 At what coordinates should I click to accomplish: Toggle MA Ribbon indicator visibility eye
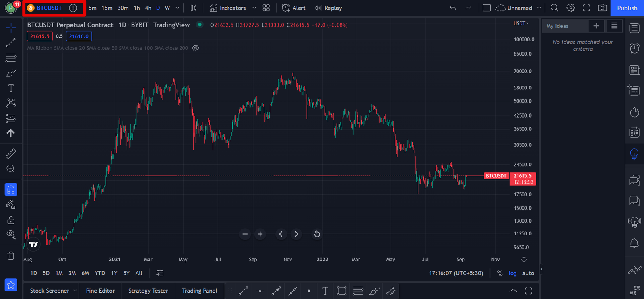[x=196, y=48]
